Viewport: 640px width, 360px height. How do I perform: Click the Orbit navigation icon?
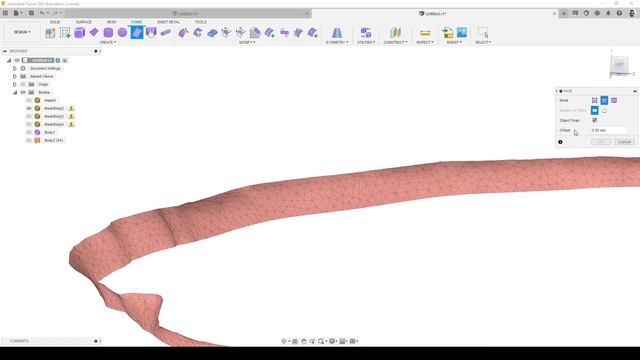284,341
